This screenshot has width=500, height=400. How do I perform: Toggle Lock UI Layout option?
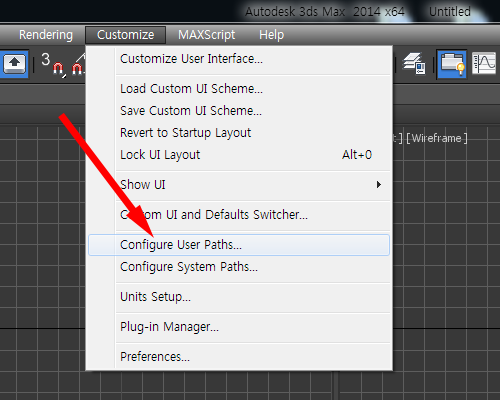click(239, 155)
